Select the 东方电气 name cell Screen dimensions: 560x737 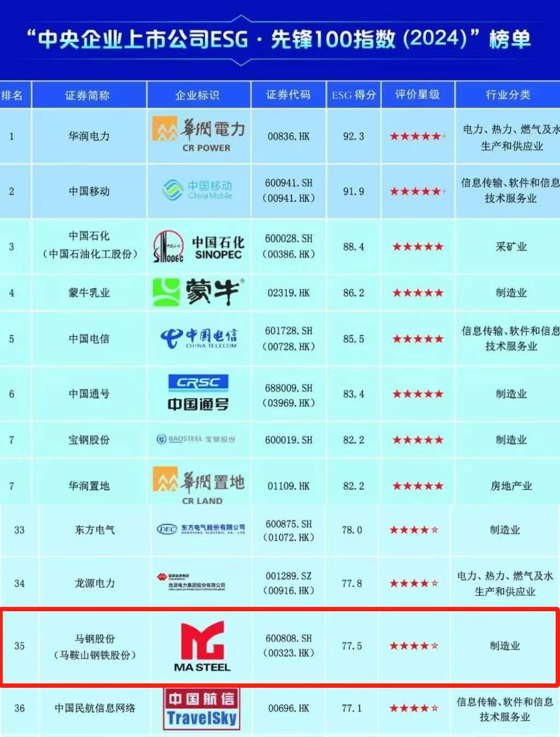click(95, 530)
